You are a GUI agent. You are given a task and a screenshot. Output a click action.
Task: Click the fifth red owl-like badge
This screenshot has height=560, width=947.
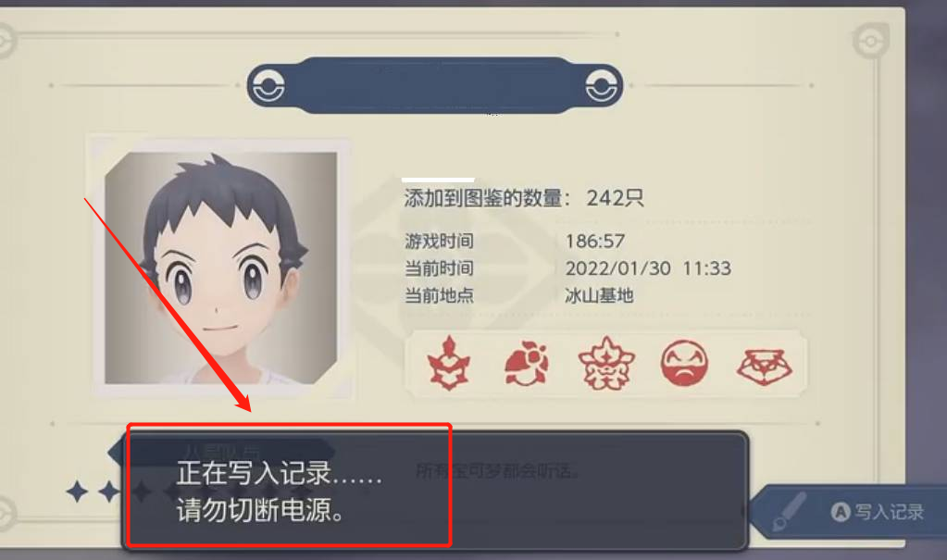[x=764, y=367]
